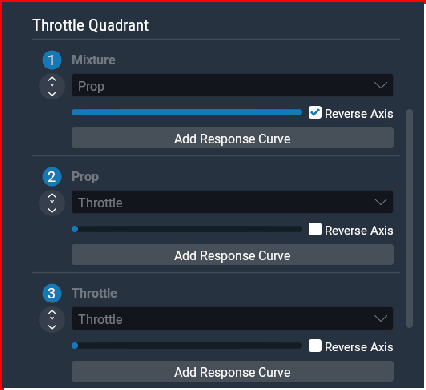Open the Prop axis dropdown showing Throttle

[232, 202]
